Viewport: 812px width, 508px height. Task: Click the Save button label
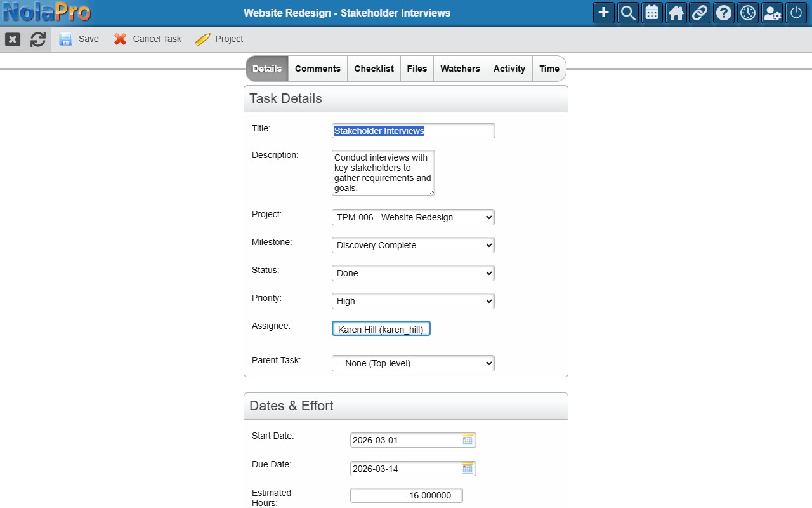pos(89,39)
